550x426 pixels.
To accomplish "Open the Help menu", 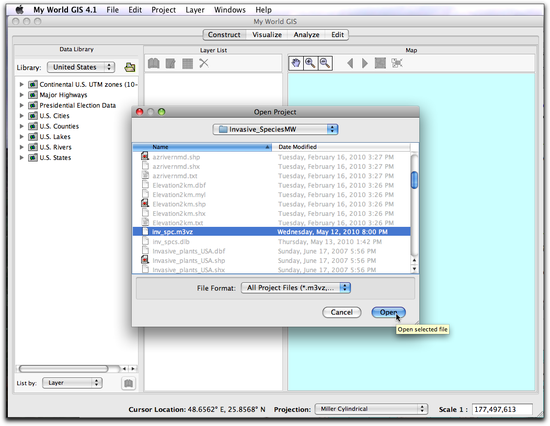I will (263, 10).
